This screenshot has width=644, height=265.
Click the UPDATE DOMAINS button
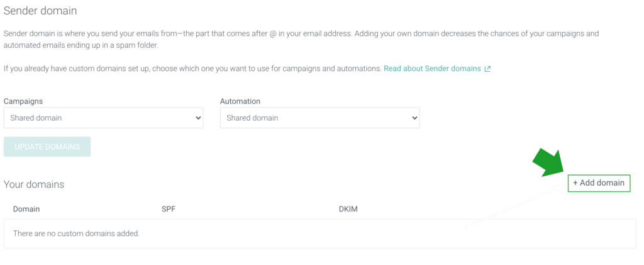47,147
